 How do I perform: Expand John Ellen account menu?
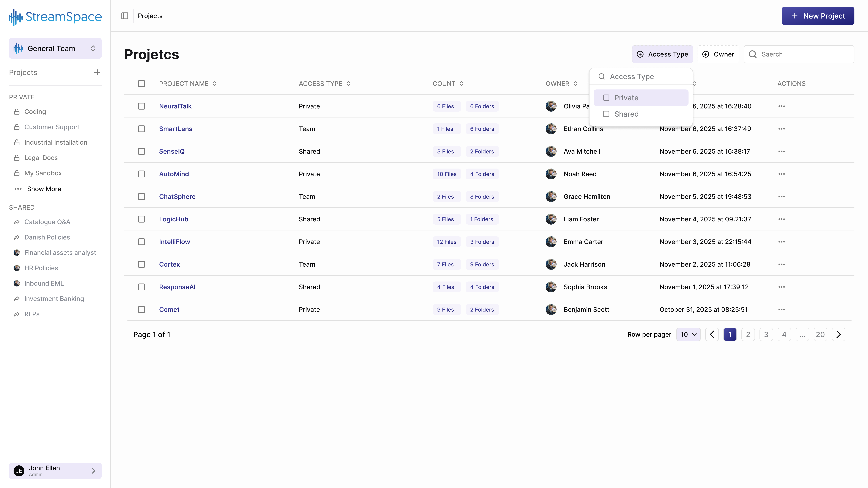point(55,471)
